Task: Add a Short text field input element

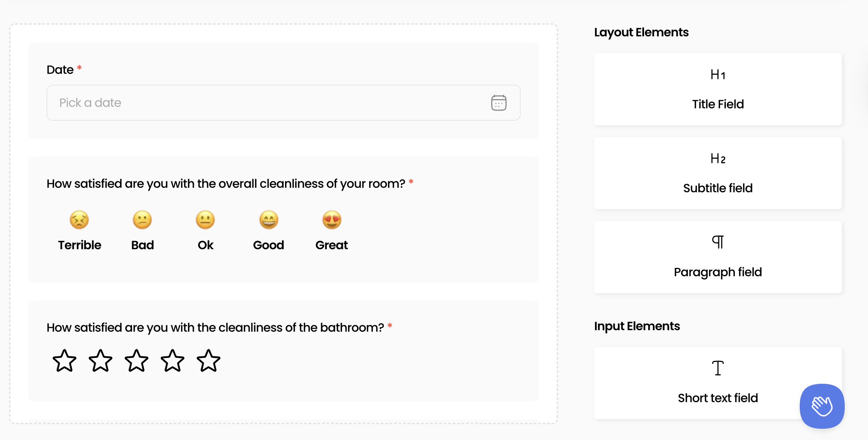Action: tap(717, 383)
